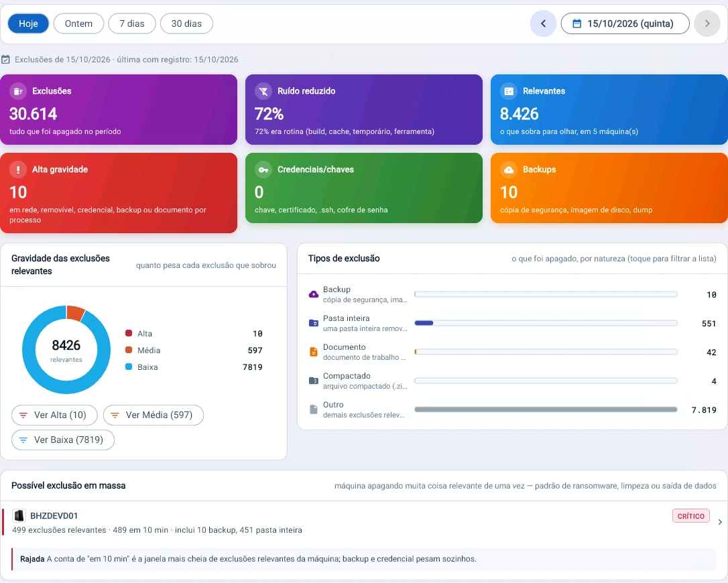Click the 551 count for Pasta inteira

[709, 324]
